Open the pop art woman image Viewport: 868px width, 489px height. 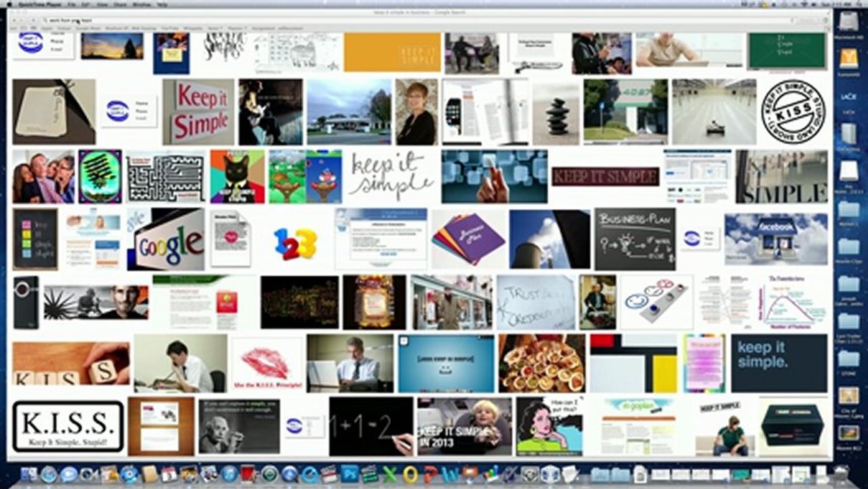click(x=549, y=426)
